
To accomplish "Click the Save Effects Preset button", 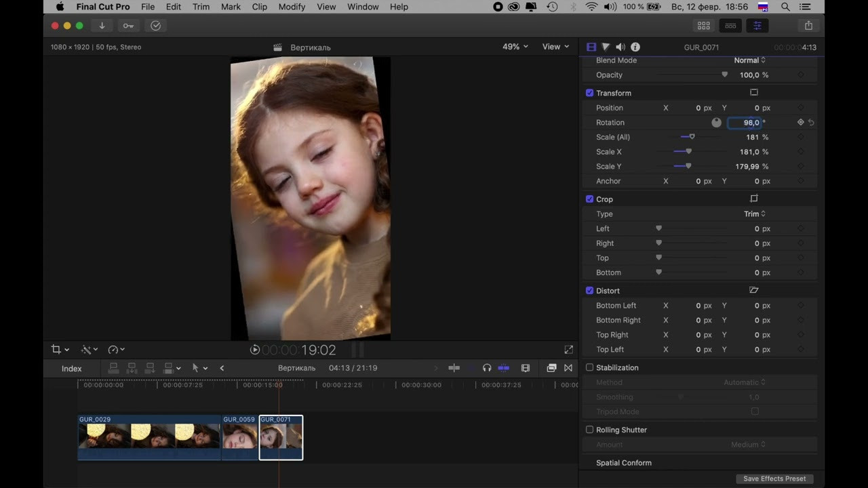I will click(774, 479).
